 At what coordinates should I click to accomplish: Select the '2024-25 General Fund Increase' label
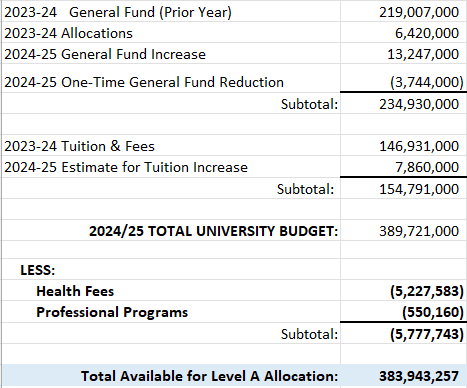tap(105, 54)
